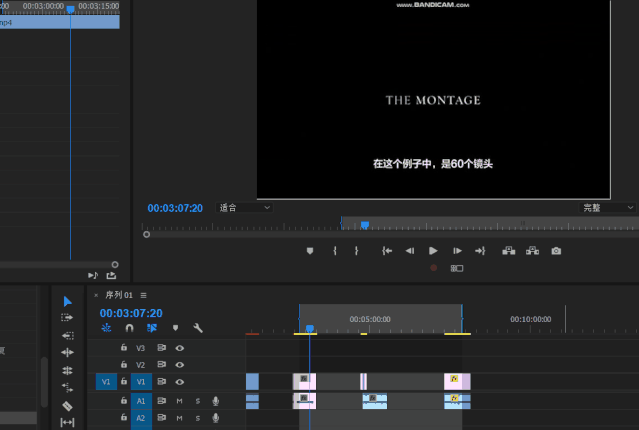Lock track V1
Image resolution: width=639 pixels, height=430 pixels.
[124, 381]
